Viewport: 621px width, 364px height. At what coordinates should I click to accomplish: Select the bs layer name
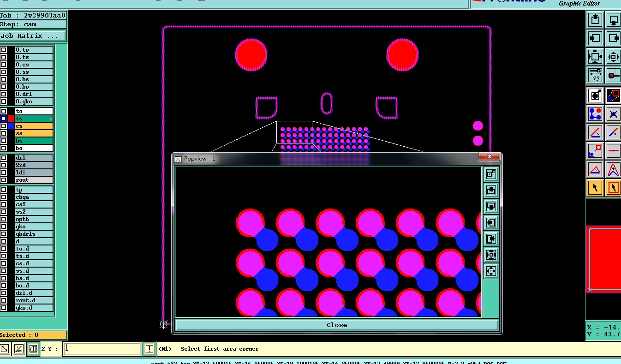pyautogui.click(x=34, y=141)
